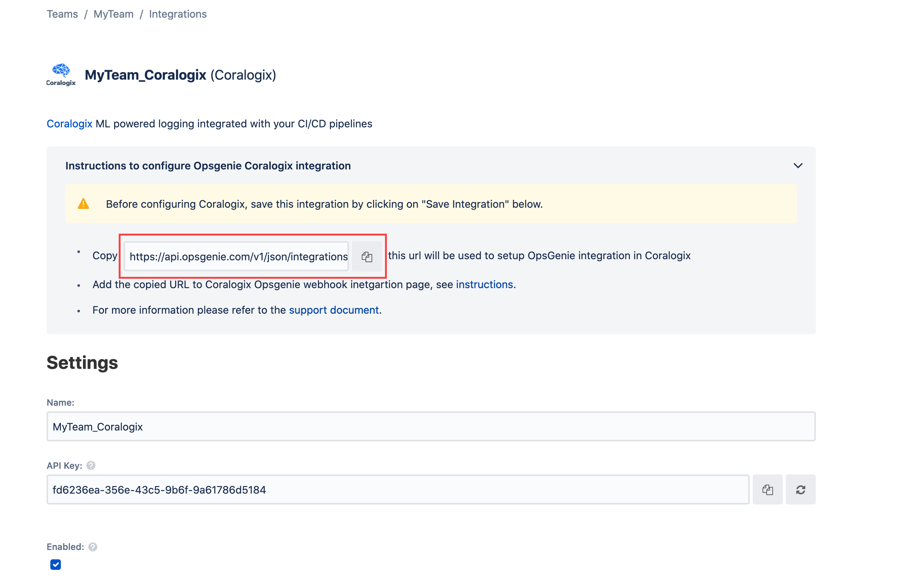Open the support document link

[x=334, y=310]
